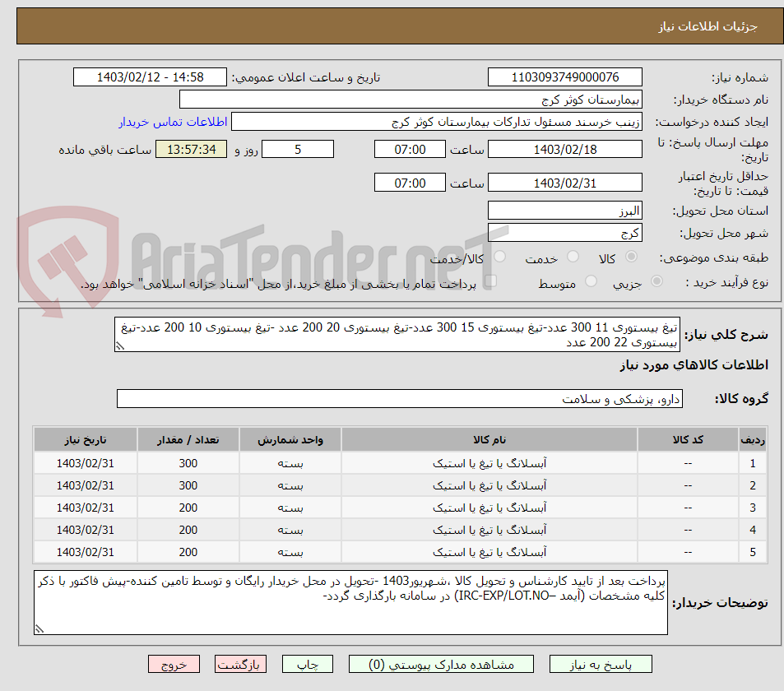Click the resize handle of توضیحات خریدار textarea
Viewport: 784px width, 691px height.
pyautogui.click(x=39, y=629)
